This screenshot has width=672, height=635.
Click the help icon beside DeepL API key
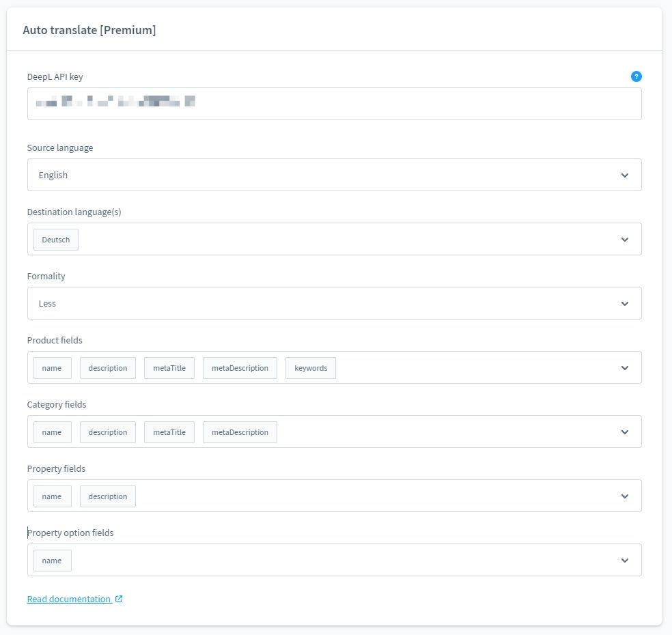pos(636,76)
